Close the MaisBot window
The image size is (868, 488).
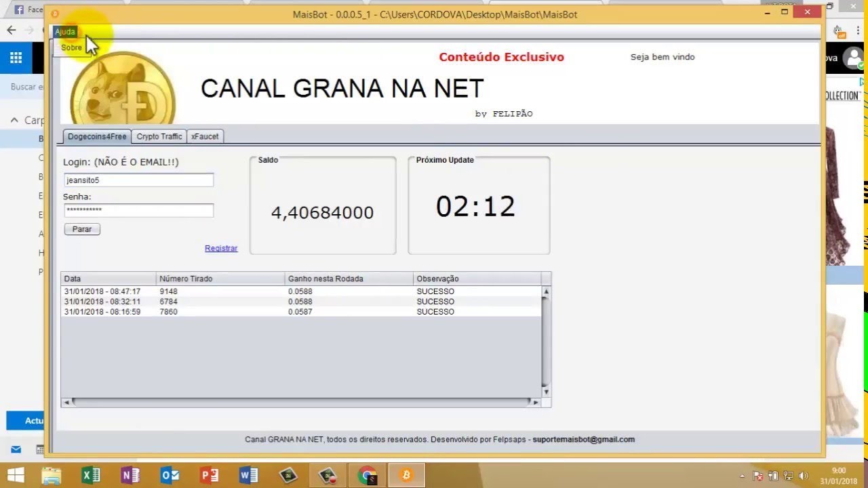click(x=807, y=12)
